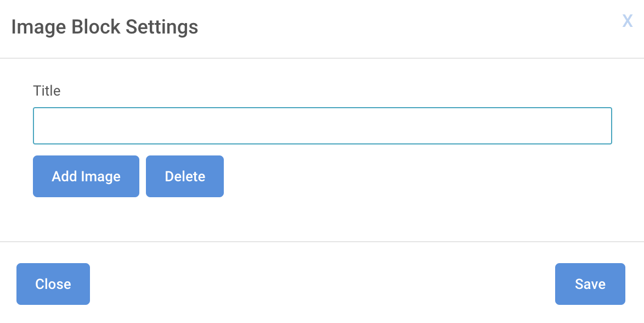Remove the image using Delete
Screen dimensions: 644x323
pos(185,176)
